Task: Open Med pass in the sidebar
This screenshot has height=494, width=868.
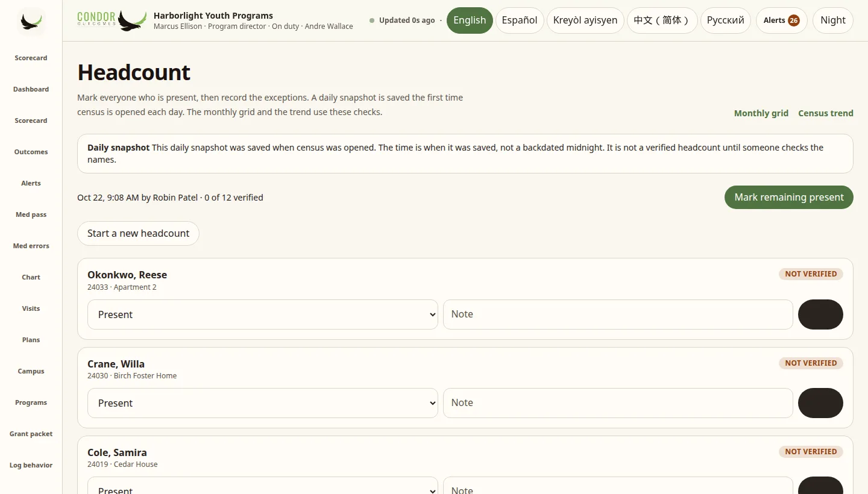Action: tap(31, 214)
